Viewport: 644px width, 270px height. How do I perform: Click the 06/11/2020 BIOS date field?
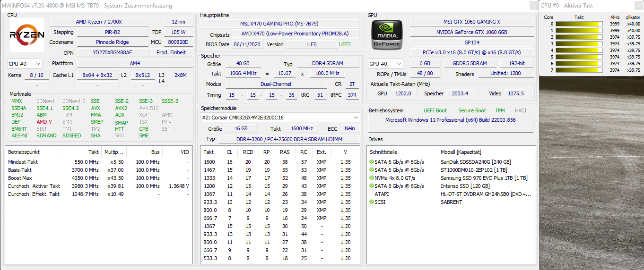pyautogui.click(x=248, y=45)
